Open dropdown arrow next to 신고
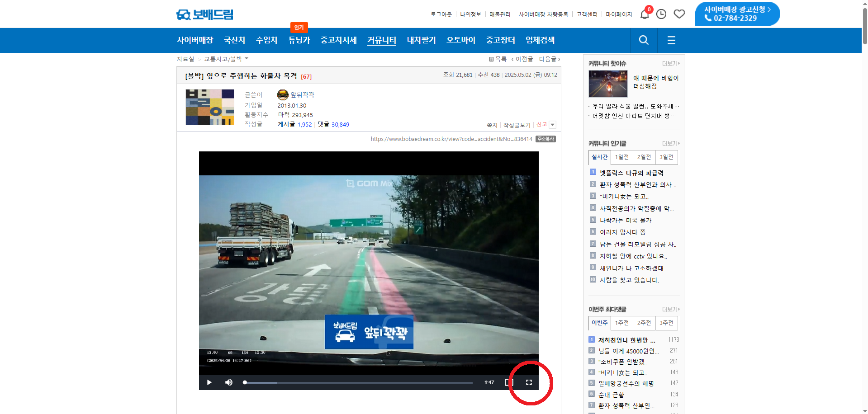Viewport: 868px width, 414px height. [552, 125]
